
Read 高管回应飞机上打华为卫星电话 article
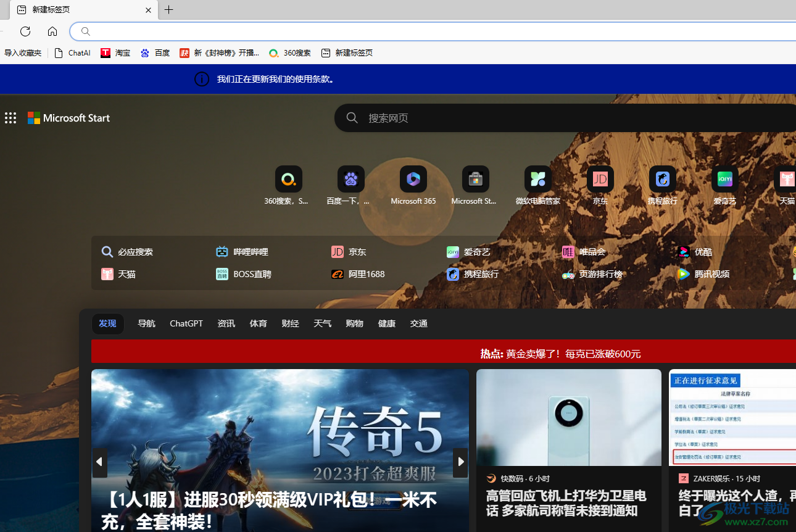coord(566,503)
